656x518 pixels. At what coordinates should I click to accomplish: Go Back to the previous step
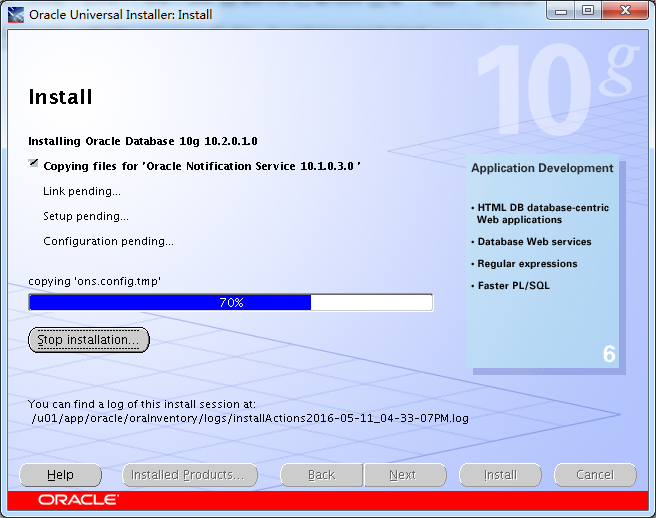[x=321, y=475]
